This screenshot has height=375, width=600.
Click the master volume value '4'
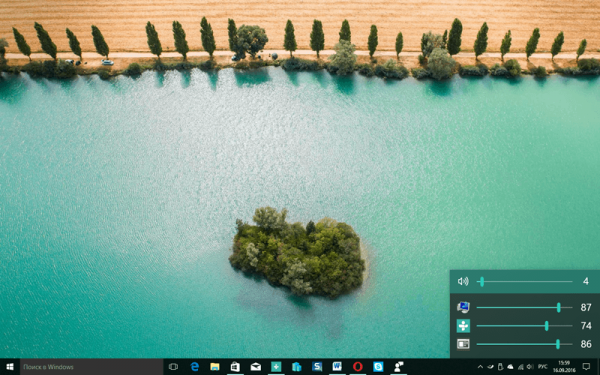[586, 282]
